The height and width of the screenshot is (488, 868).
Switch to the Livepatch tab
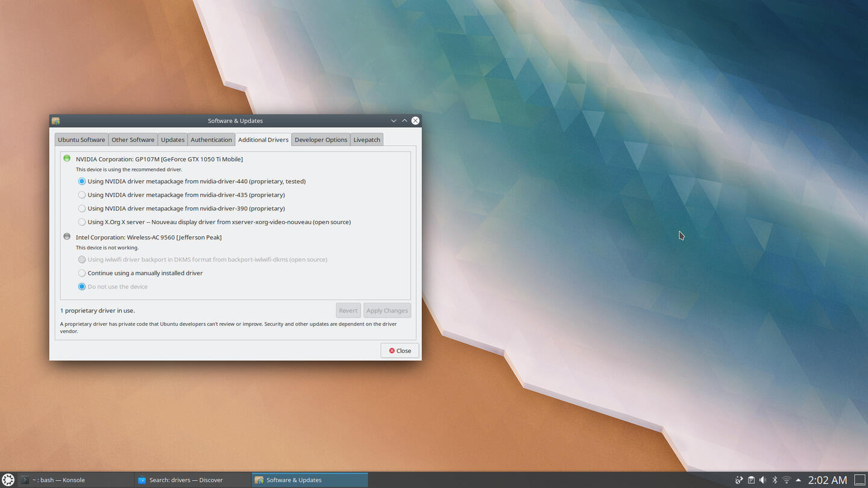(366, 140)
